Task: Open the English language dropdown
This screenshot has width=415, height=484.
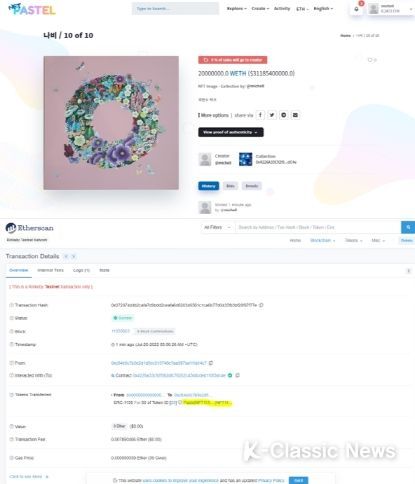Action: tap(323, 9)
